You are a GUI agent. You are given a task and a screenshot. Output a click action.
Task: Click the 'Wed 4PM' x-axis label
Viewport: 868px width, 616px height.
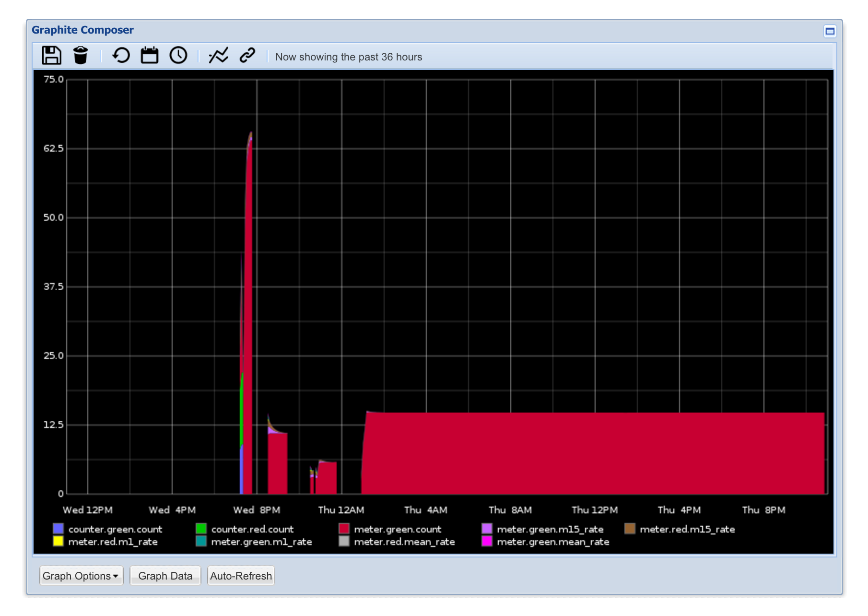(172, 510)
